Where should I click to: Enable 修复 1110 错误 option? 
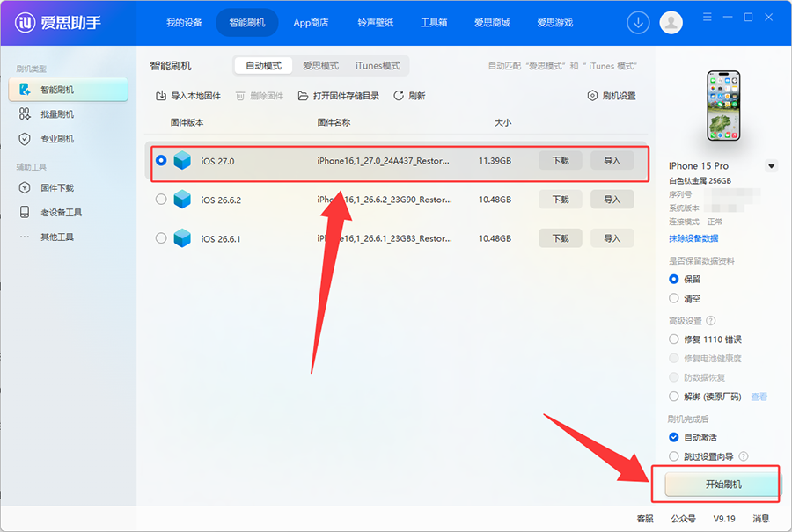pyautogui.click(x=674, y=339)
